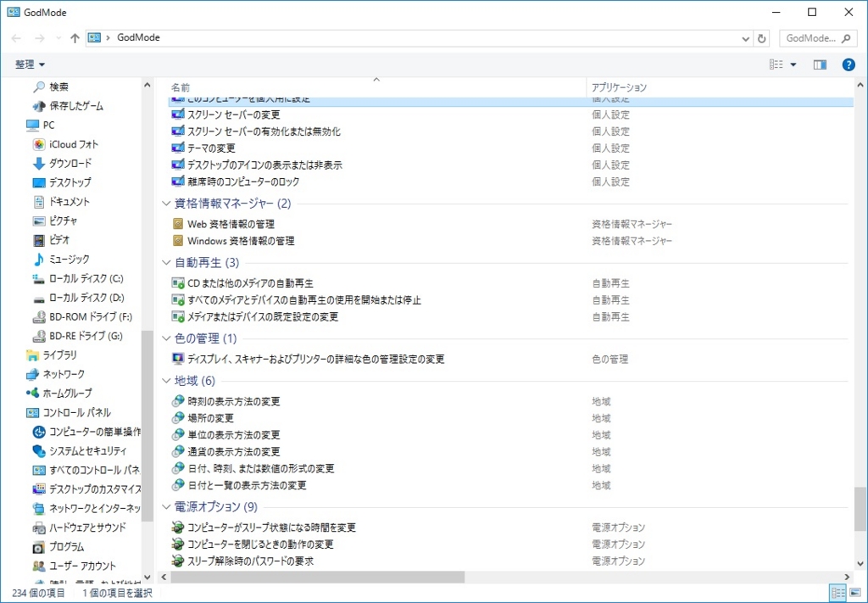This screenshot has height=603, width=868.
Task: Click the Up directory arrow icon
Action: tap(75, 38)
